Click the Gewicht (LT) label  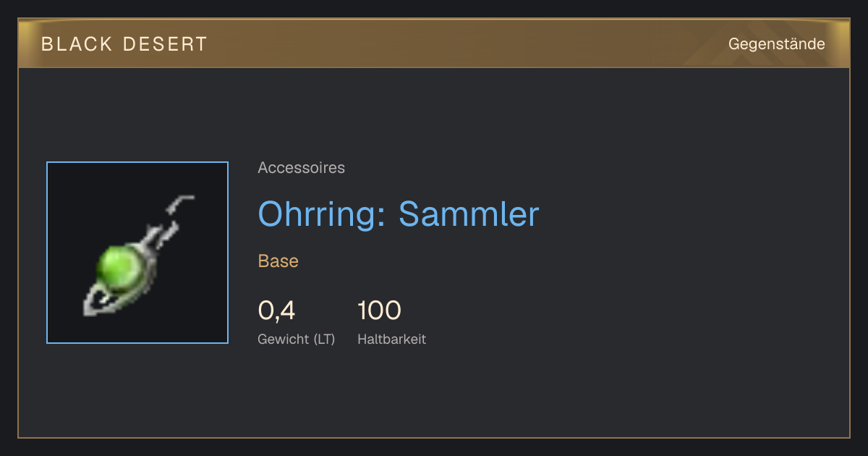coord(297,339)
